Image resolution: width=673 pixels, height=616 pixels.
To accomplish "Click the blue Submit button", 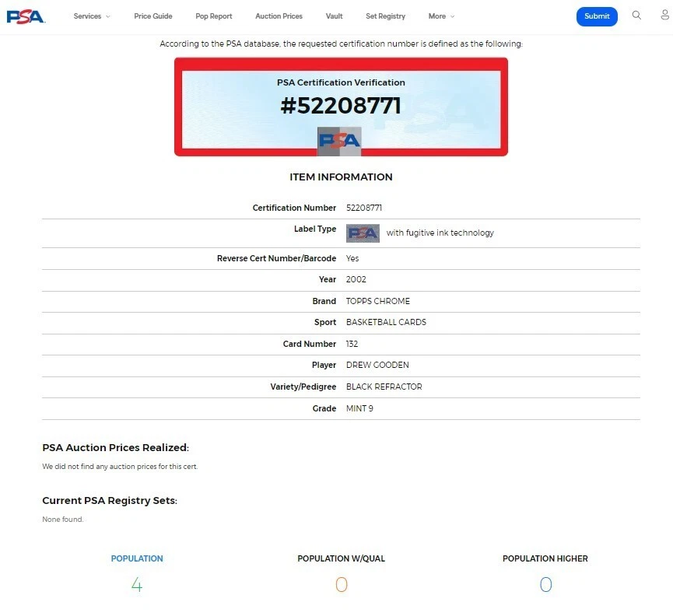I will tap(597, 16).
